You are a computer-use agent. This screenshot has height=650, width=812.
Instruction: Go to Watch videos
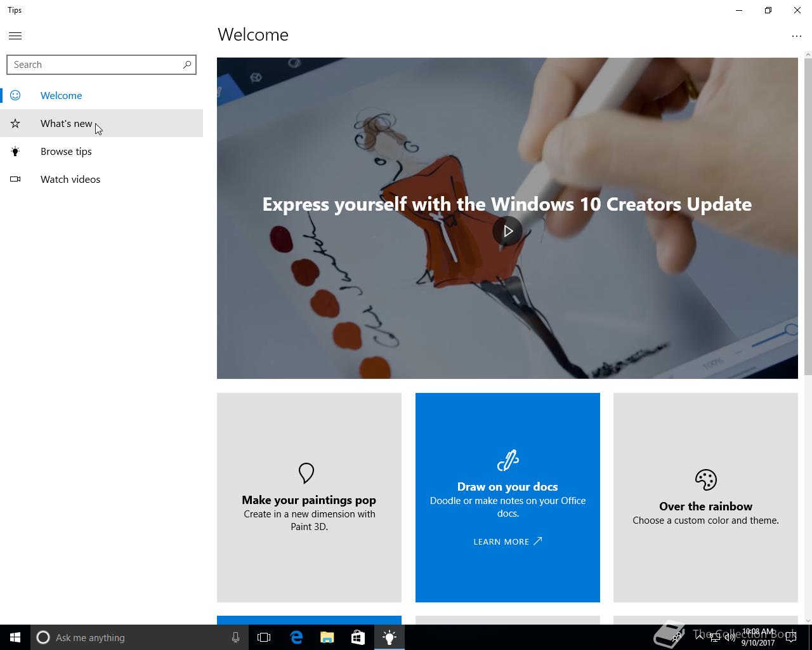coord(101,179)
